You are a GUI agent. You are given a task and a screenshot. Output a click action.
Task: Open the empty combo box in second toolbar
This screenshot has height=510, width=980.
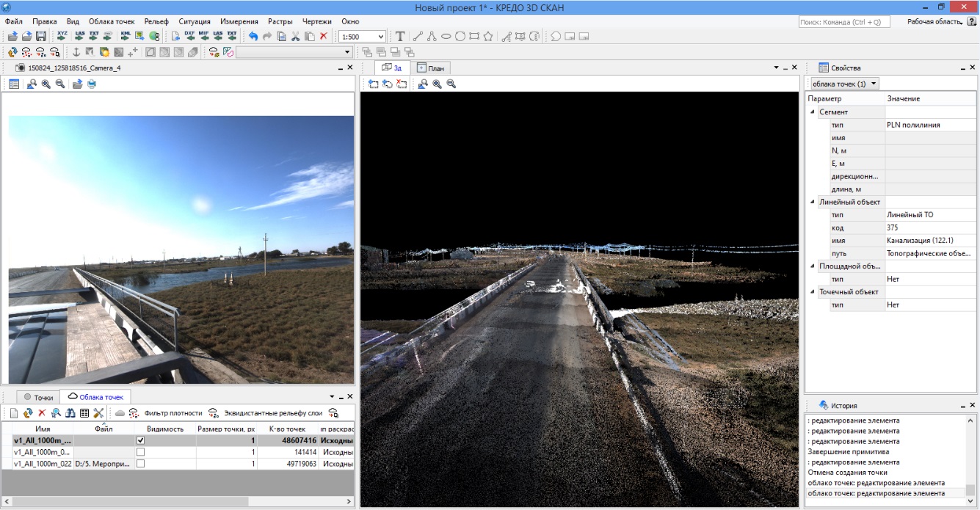point(348,52)
